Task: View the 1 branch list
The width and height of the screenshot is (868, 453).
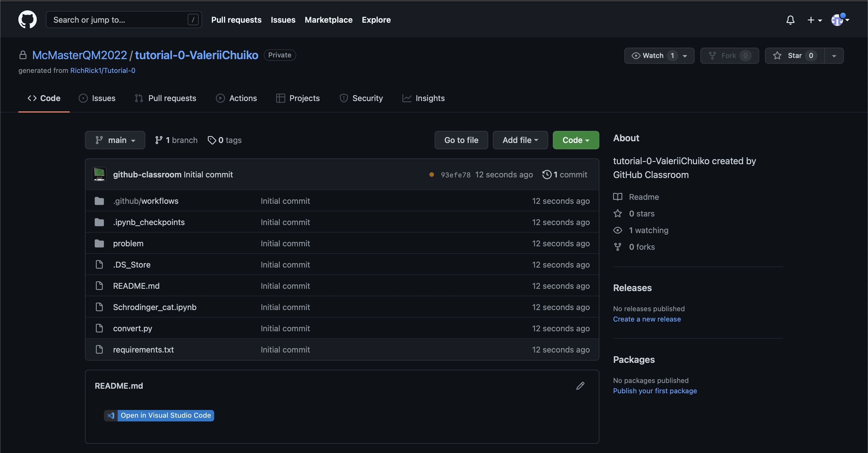Action: (176, 140)
